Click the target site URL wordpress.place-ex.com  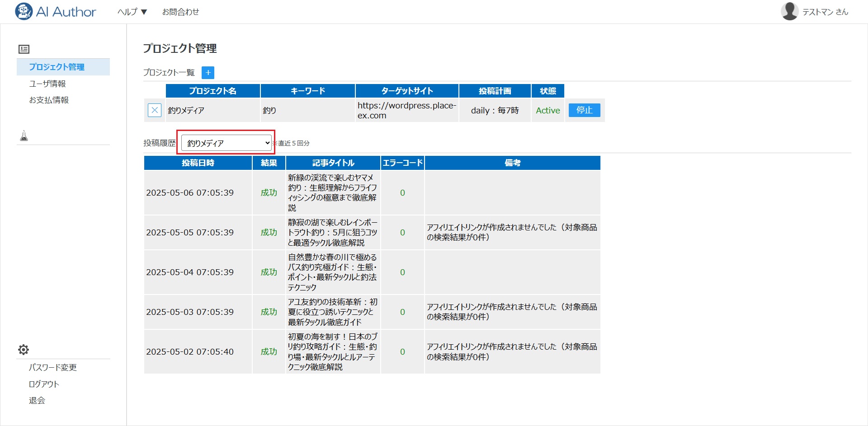tap(406, 110)
